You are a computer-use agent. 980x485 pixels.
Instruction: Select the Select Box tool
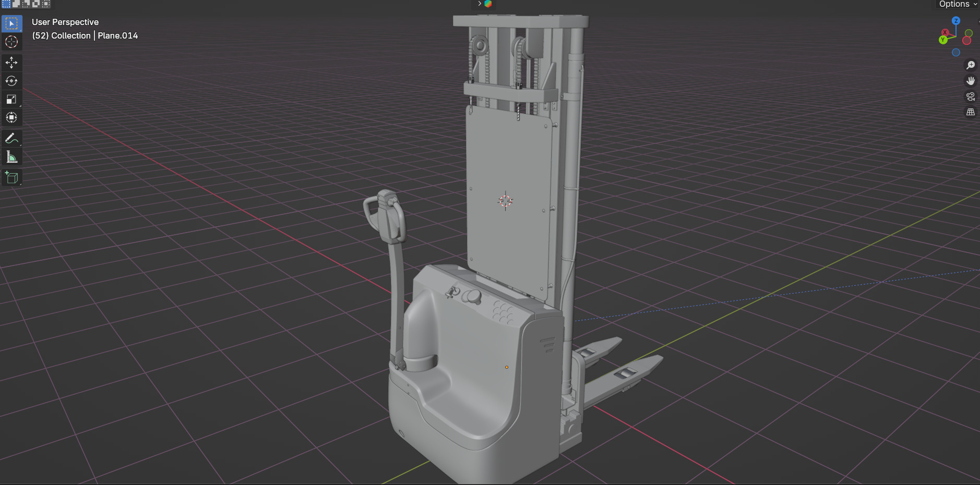coord(11,23)
